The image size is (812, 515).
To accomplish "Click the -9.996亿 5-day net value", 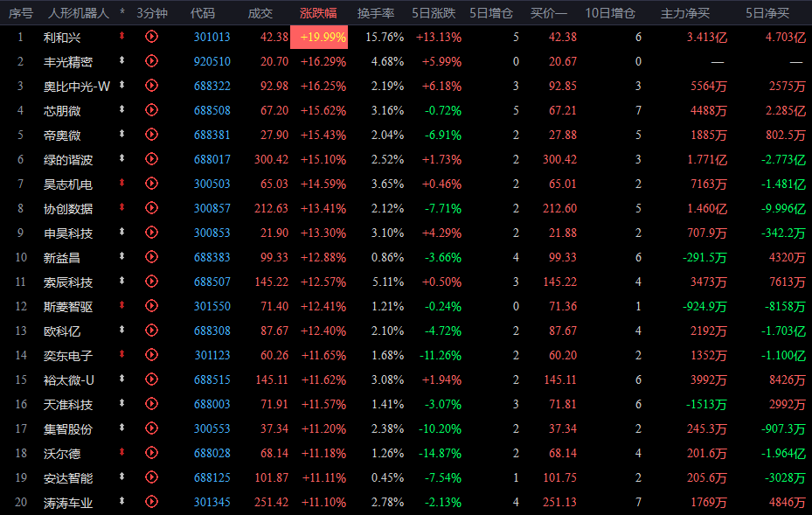I will coord(783,209).
